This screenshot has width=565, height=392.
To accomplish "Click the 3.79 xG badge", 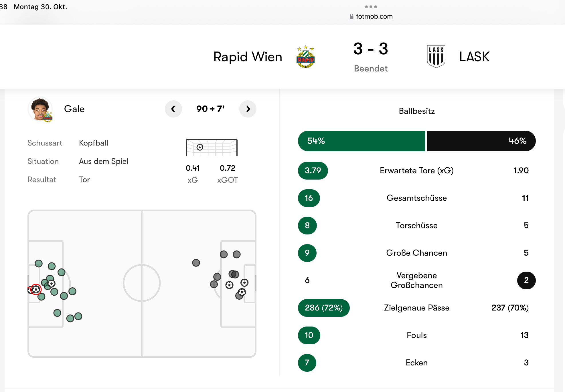I will pos(313,171).
